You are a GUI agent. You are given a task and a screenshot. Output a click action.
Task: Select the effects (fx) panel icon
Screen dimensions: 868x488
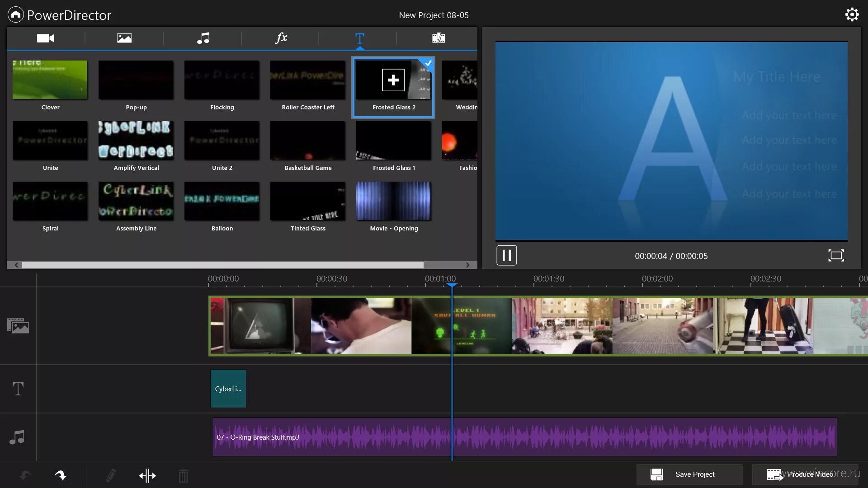pos(281,38)
